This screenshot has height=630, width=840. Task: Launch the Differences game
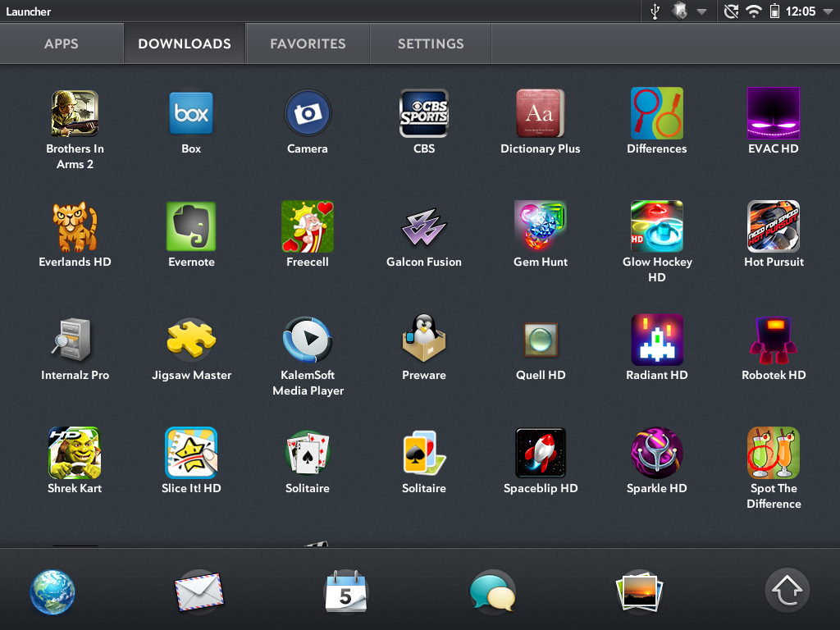[x=657, y=113]
